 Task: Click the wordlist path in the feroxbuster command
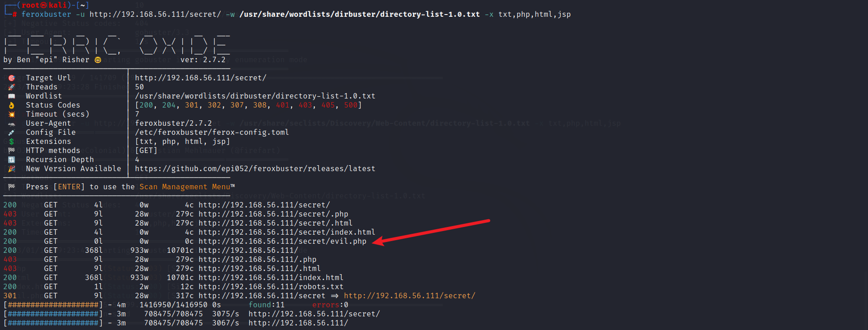360,15
